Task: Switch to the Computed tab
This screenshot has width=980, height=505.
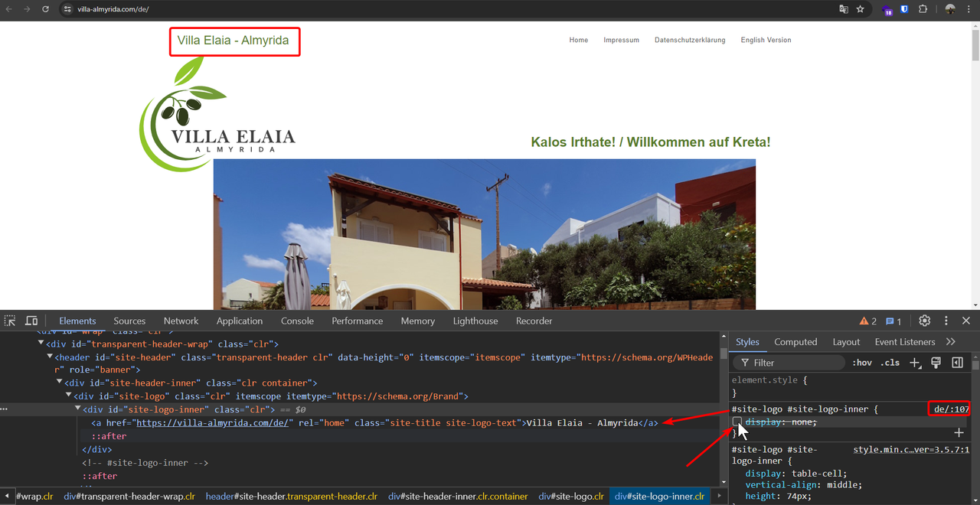Action: [795, 342]
